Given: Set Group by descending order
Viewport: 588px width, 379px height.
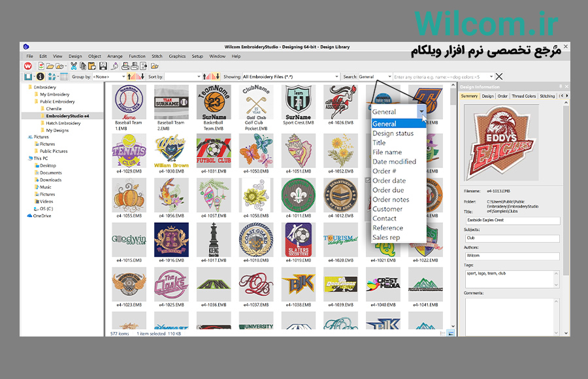Looking at the screenshot, I should (140, 76).
